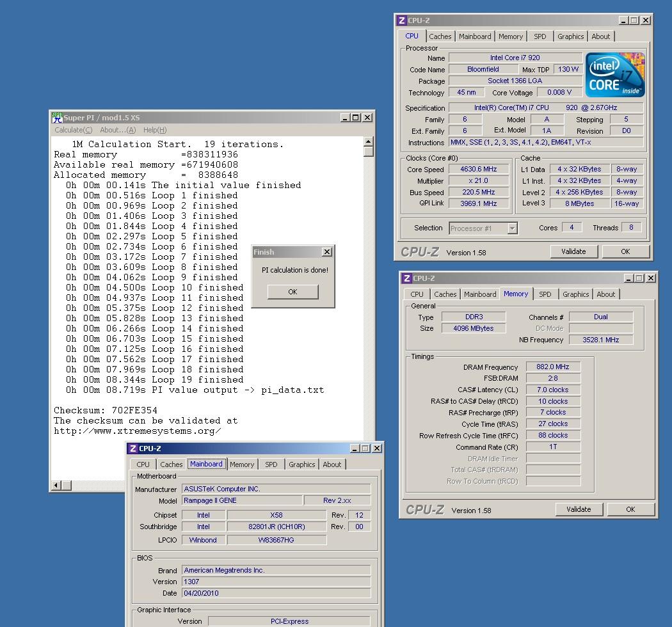Switch to Graphics tab in top CPU-Z window
Screen dimensions: 672x627
point(570,36)
